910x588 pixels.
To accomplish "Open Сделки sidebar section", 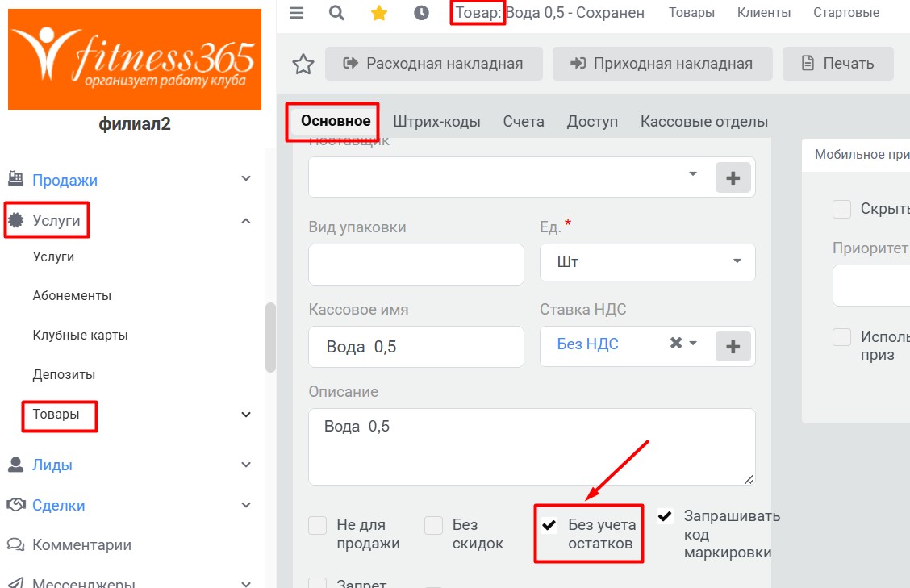I will pos(59,506).
